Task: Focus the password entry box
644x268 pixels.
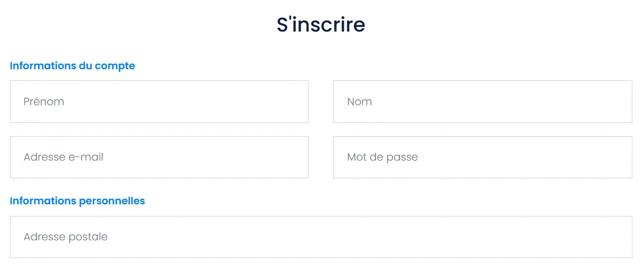Action: [482, 157]
